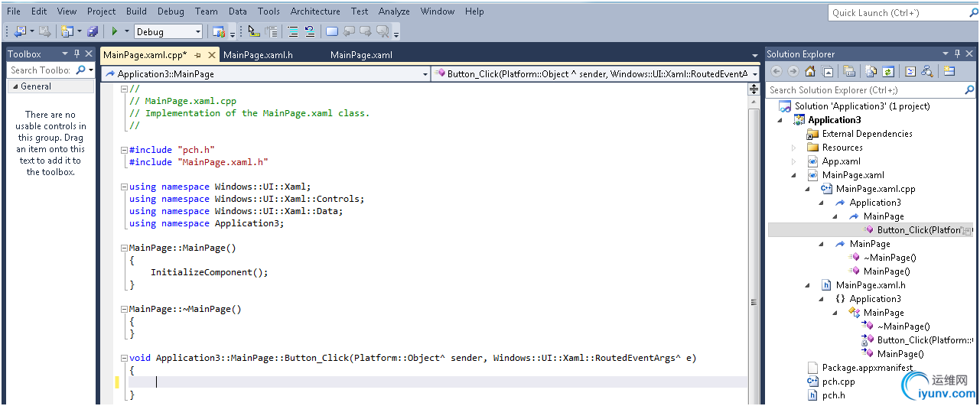Open the Window menu
Screen dimensions: 980x406
click(438, 11)
